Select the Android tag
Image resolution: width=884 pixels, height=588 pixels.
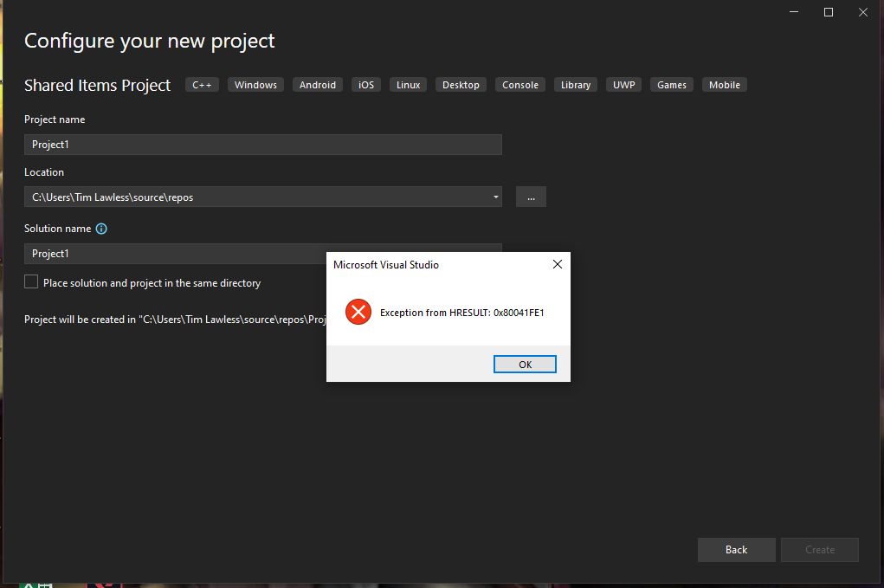[318, 85]
